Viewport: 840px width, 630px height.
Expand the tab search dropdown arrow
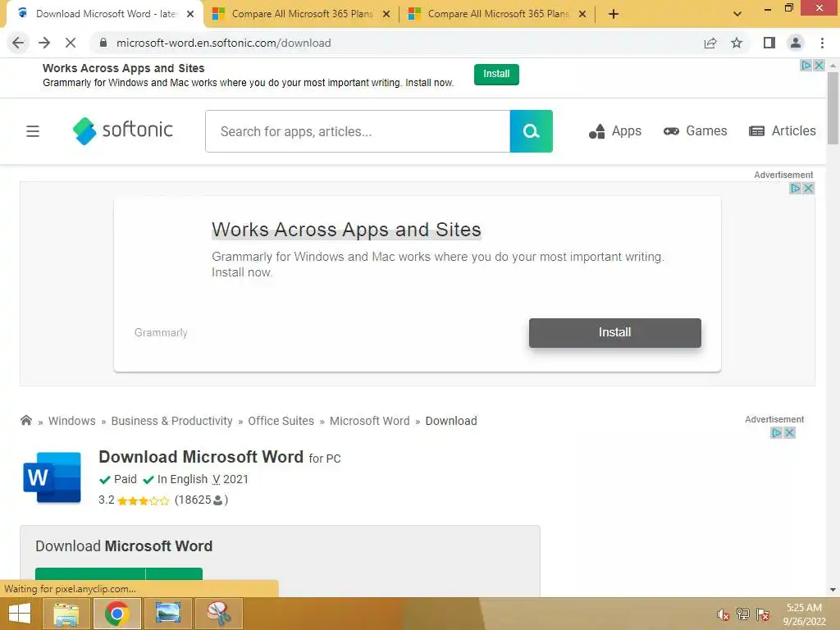pos(737,14)
